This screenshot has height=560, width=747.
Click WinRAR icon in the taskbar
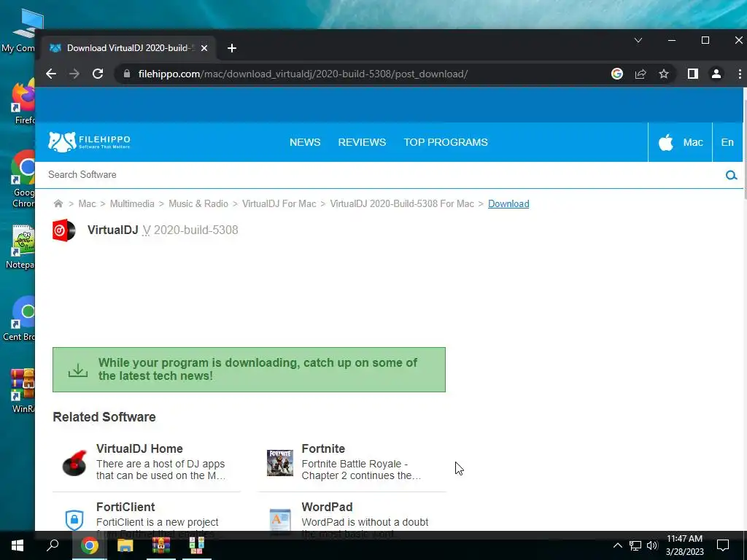[161, 545]
